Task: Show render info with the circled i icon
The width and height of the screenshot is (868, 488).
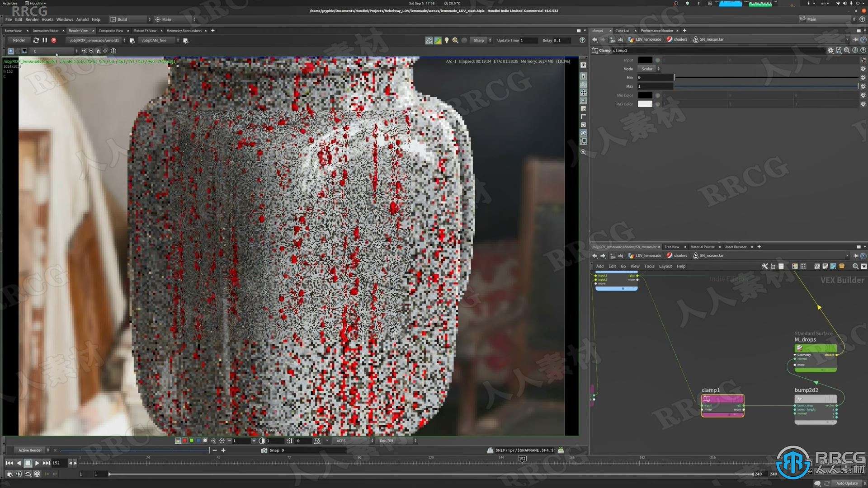Action: tap(113, 51)
